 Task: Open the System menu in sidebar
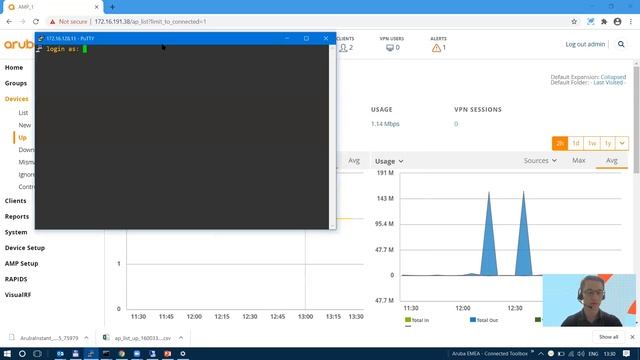tap(16, 232)
